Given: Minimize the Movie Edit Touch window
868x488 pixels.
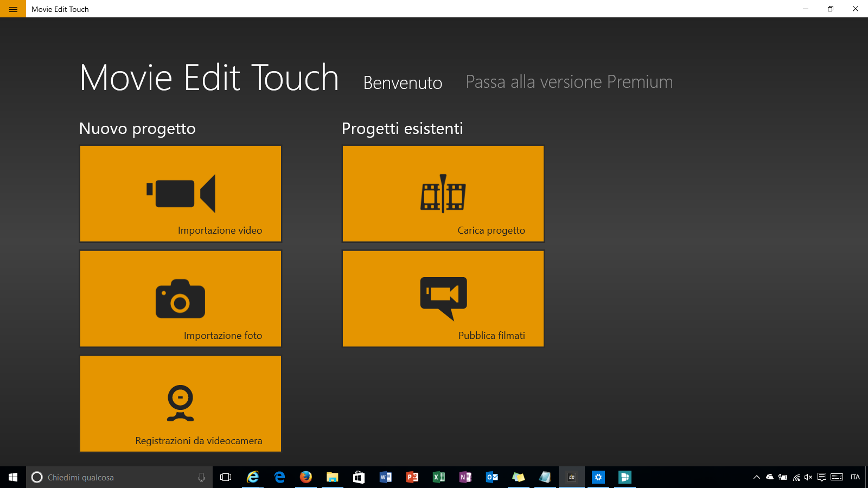Looking at the screenshot, I should pos(806,9).
